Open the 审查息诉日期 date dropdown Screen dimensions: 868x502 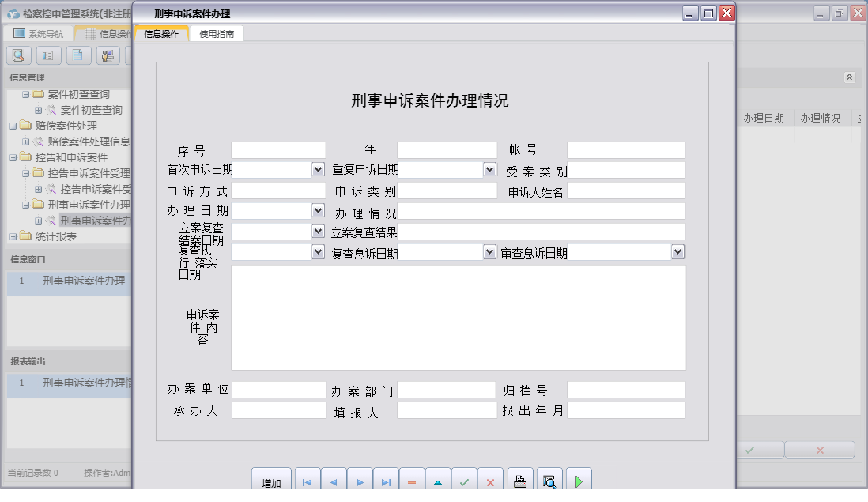[677, 251]
